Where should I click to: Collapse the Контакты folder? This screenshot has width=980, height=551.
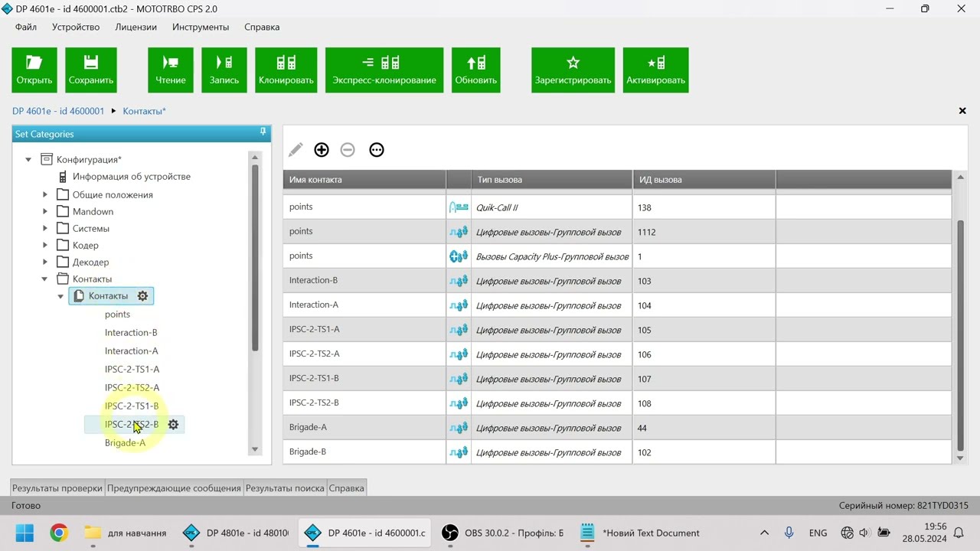45,279
